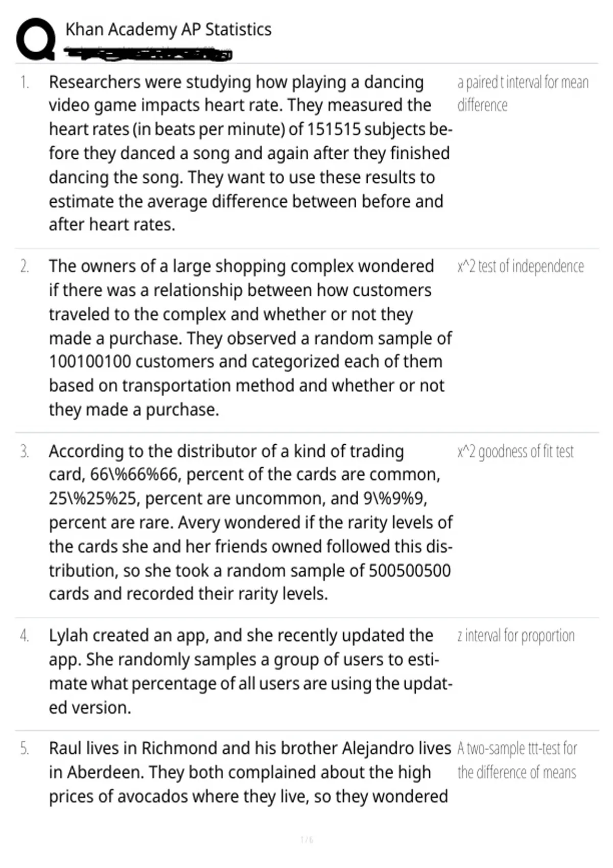Select question 4 about Lylah's app

point(250,671)
